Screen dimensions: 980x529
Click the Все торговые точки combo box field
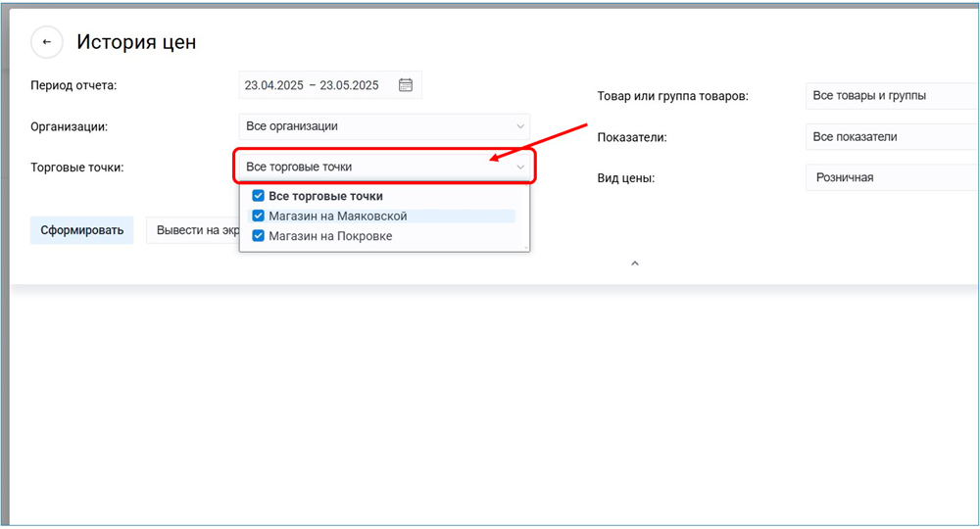tap(372, 168)
